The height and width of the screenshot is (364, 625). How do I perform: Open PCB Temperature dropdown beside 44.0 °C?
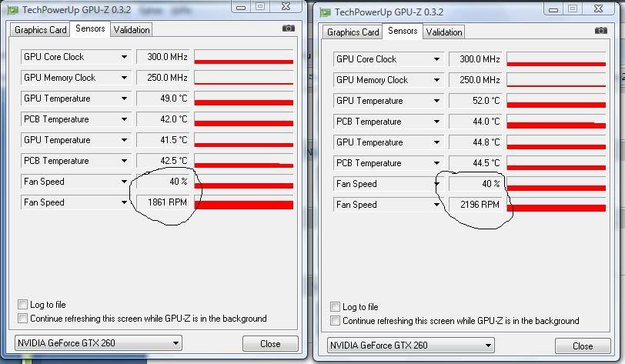coord(437,122)
